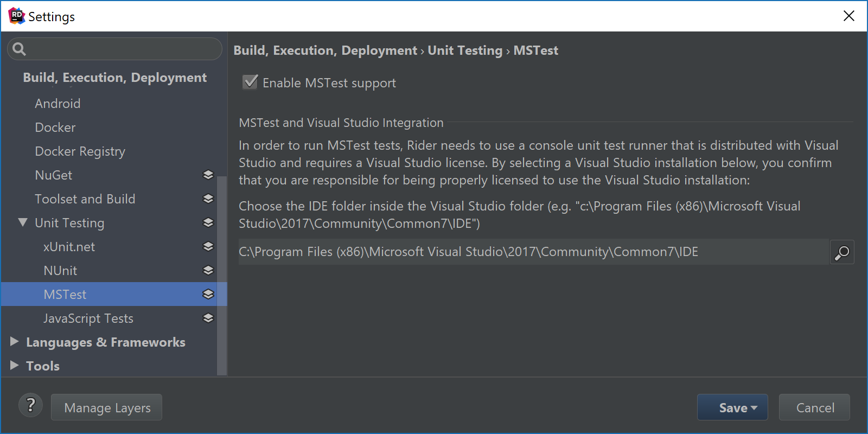
Task: Click Build, Execution, Deployment in breadcrumb
Action: click(325, 50)
